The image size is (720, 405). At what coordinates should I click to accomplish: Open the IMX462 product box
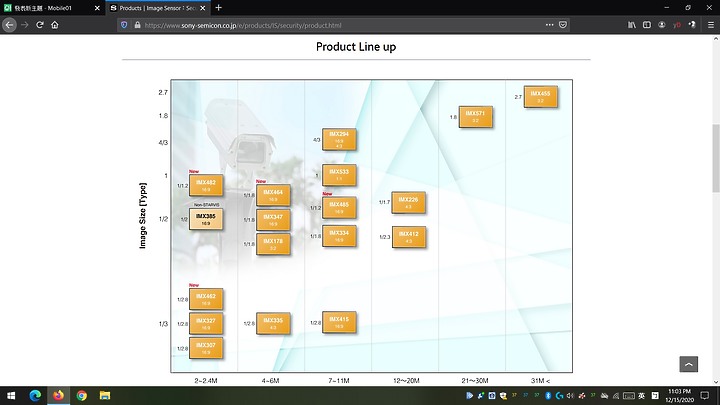click(206, 299)
